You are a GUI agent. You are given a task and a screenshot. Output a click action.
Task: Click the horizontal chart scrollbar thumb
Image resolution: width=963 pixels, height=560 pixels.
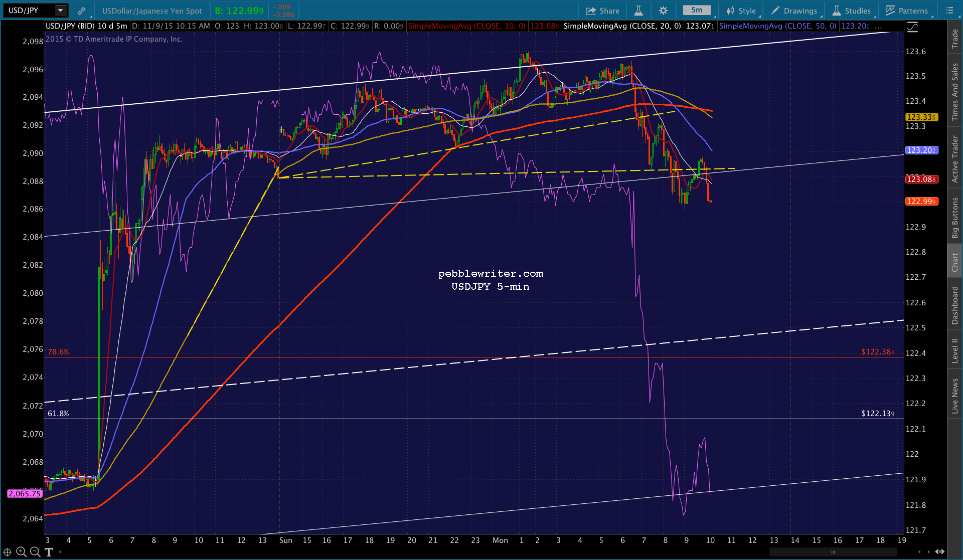click(833, 552)
